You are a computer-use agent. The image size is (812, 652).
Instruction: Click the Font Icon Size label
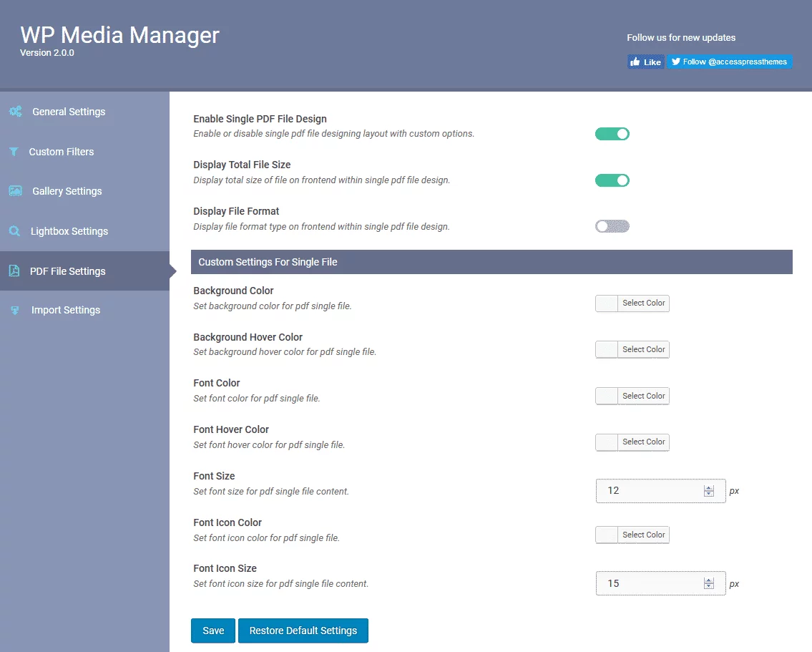225,568
